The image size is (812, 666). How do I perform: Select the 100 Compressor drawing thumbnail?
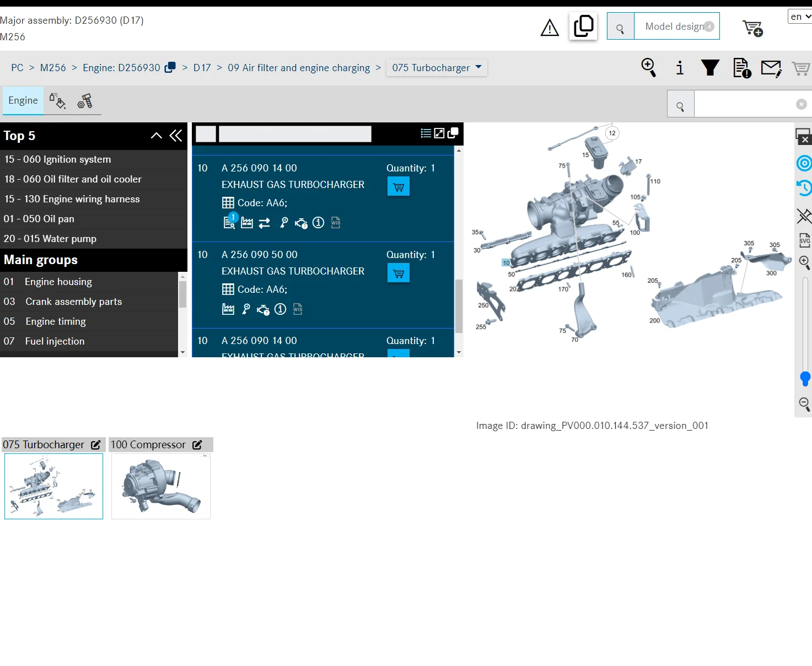coord(161,486)
